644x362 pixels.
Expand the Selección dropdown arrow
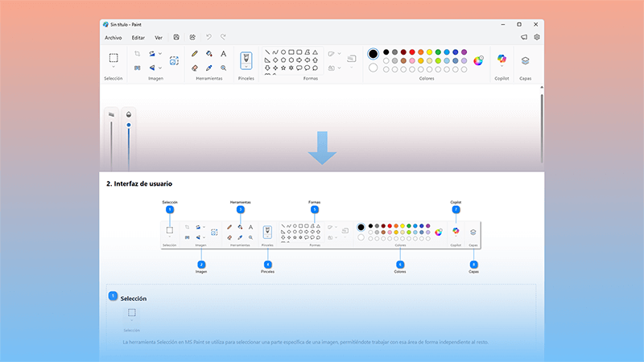[114, 68]
